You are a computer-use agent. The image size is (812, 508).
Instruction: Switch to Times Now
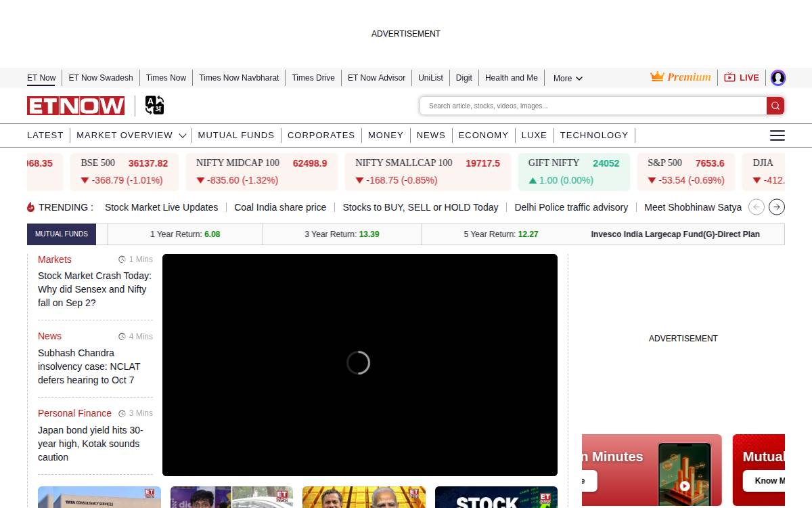[x=166, y=78]
